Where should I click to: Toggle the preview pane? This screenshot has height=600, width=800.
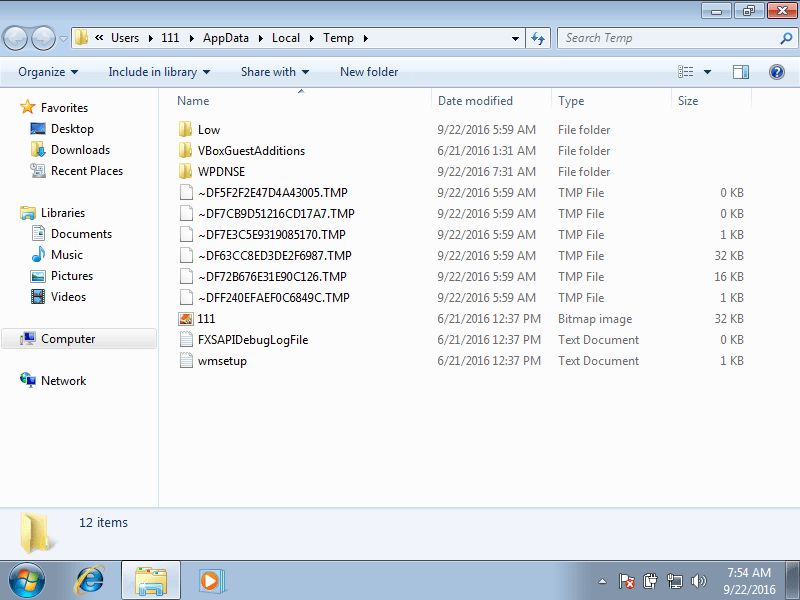point(741,72)
